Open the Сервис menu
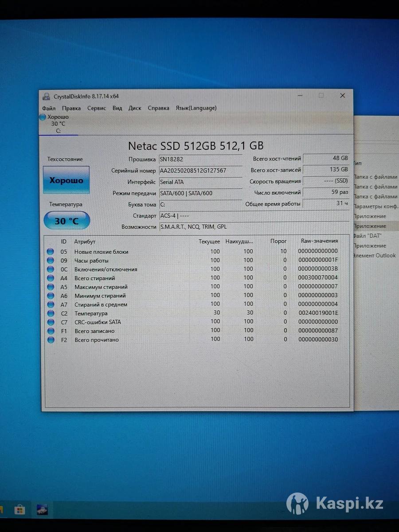 (97, 108)
